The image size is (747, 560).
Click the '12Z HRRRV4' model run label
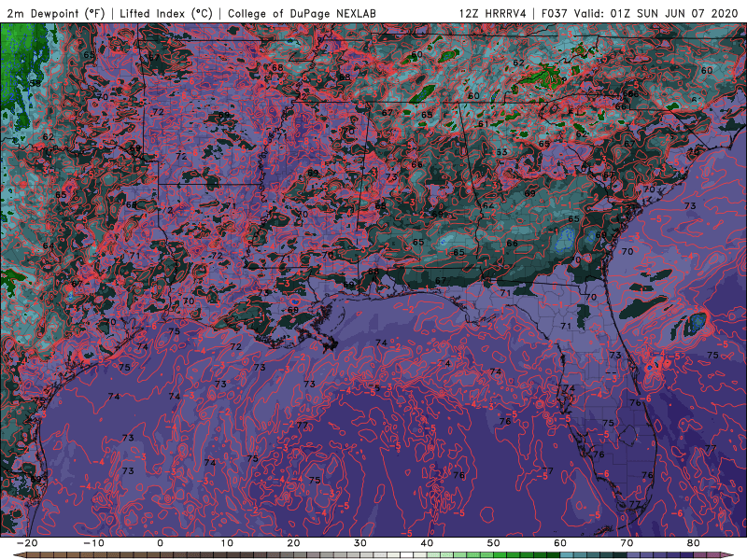tap(493, 13)
